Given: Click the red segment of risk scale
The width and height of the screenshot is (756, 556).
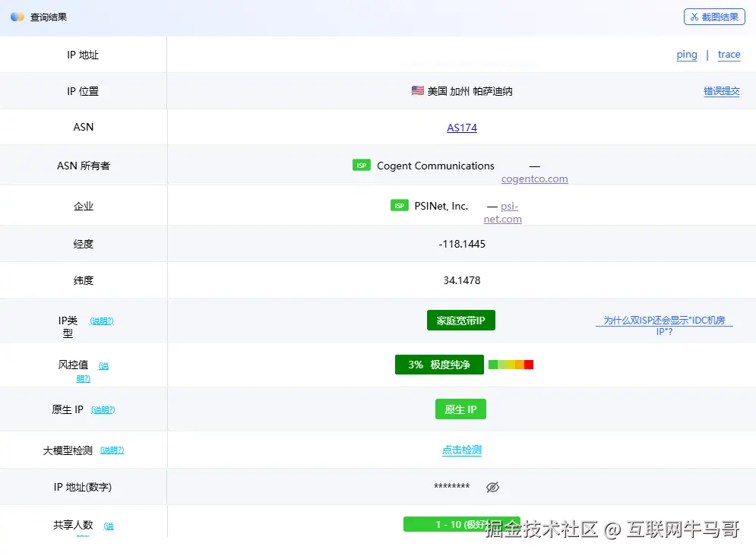Looking at the screenshot, I should pyautogui.click(x=528, y=365).
